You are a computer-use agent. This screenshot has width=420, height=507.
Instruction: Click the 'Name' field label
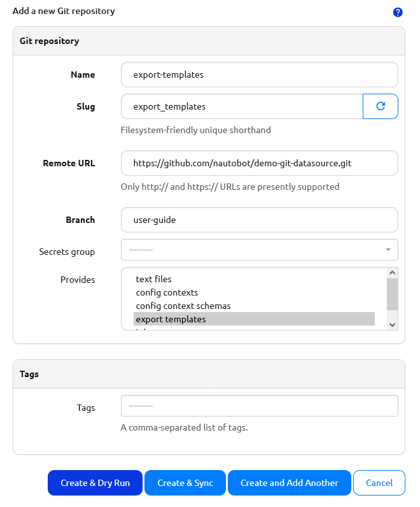[x=83, y=75]
